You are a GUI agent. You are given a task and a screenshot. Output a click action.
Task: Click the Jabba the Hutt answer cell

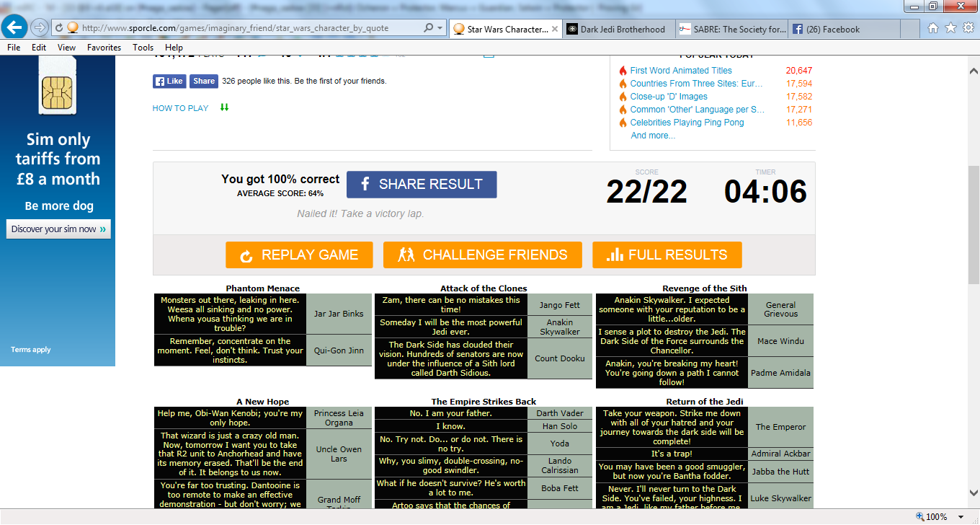click(781, 472)
